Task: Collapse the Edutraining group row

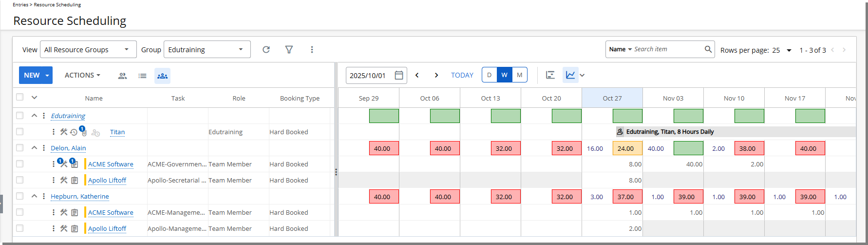Action: pos(34,116)
